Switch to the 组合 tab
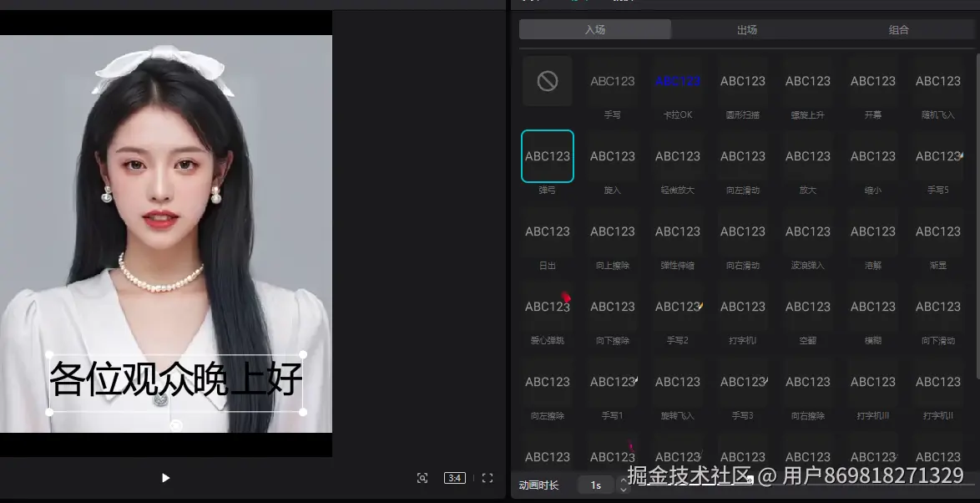The height and width of the screenshot is (503, 980). (898, 29)
